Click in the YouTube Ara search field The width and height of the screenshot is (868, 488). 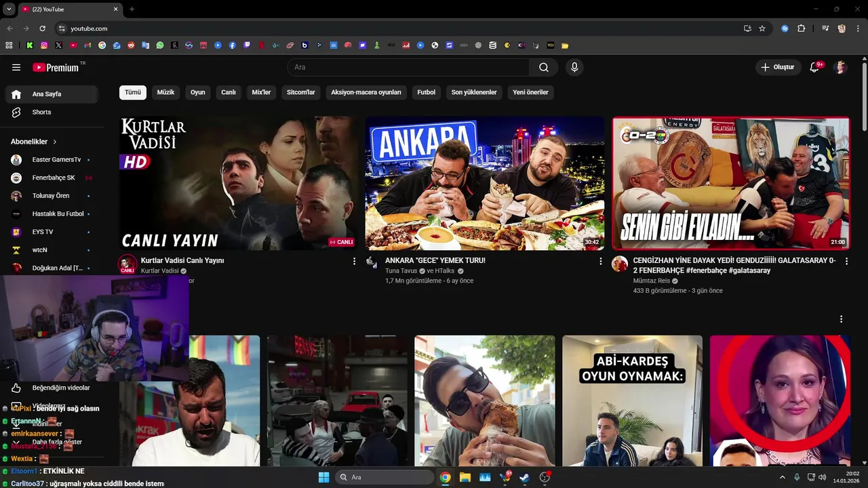coord(408,67)
